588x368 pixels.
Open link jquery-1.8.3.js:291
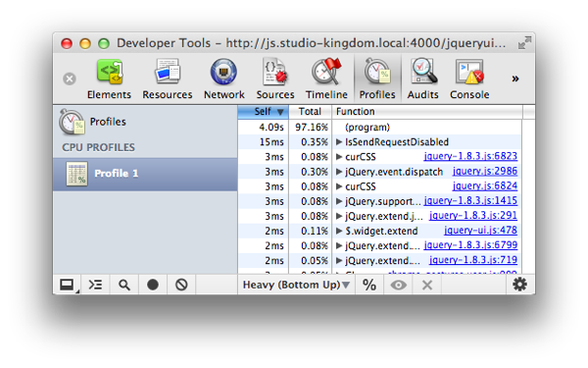click(x=473, y=216)
